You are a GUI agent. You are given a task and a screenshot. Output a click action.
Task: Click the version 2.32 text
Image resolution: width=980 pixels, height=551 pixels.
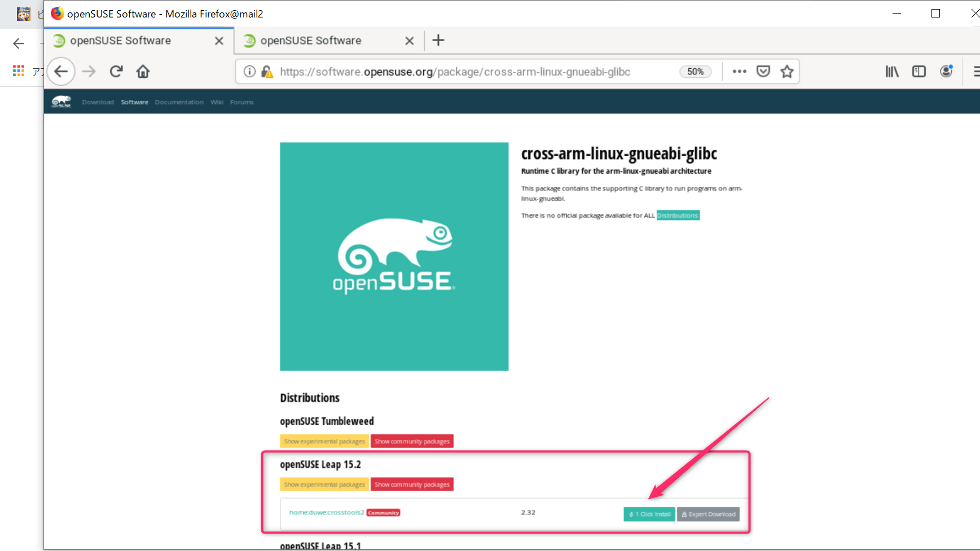click(528, 513)
